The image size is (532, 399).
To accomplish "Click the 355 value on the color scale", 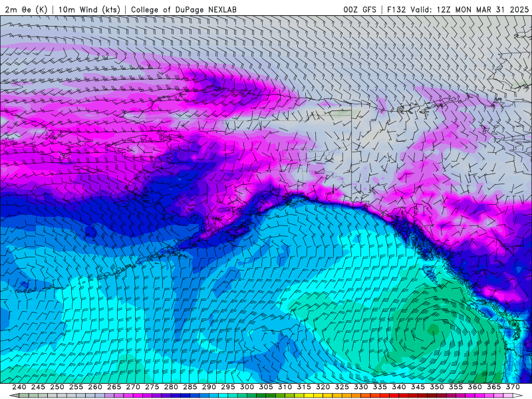I will (456, 387).
